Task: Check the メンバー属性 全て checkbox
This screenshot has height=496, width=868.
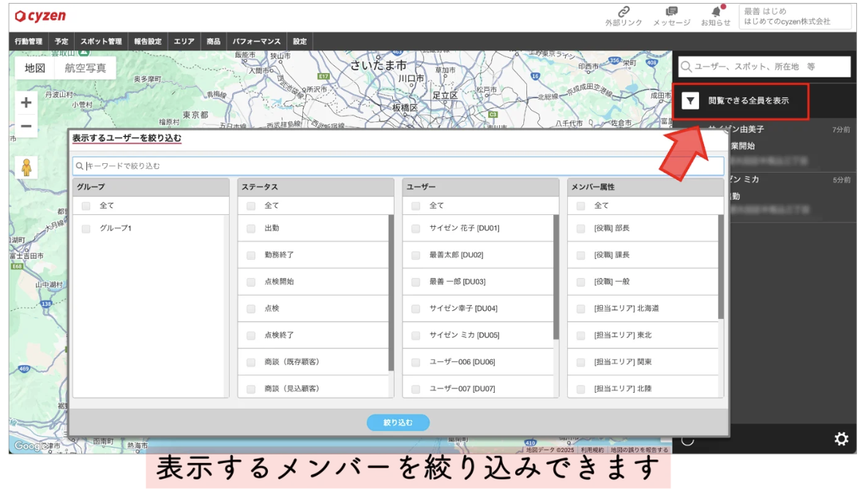Action: pyautogui.click(x=580, y=206)
